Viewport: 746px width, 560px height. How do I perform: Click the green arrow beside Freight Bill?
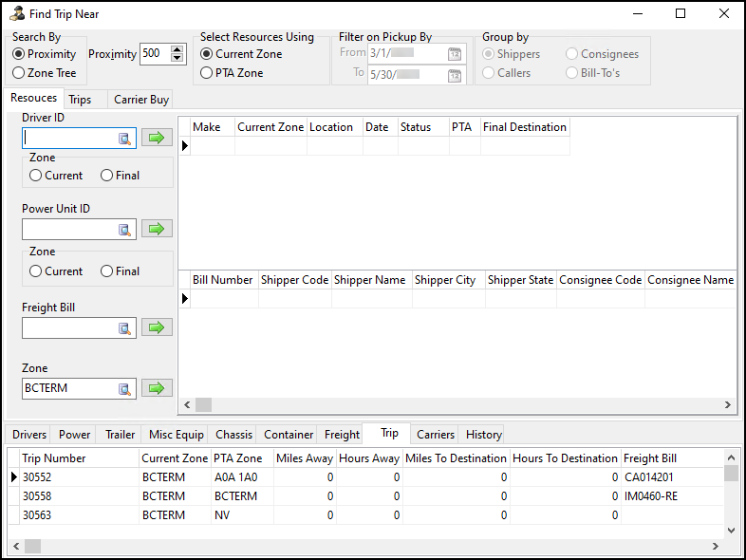coord(157,328)
